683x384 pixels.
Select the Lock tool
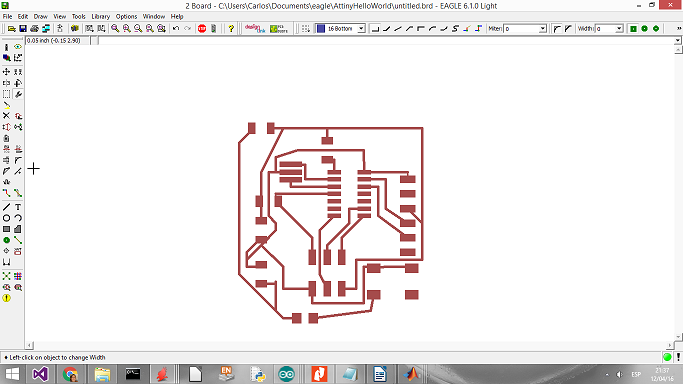pos(6,138)
